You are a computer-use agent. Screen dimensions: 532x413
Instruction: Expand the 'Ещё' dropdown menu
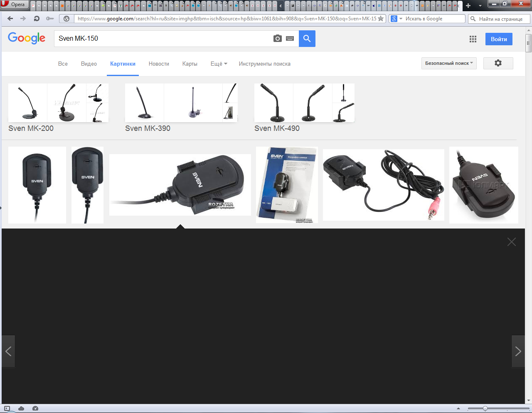219,64
